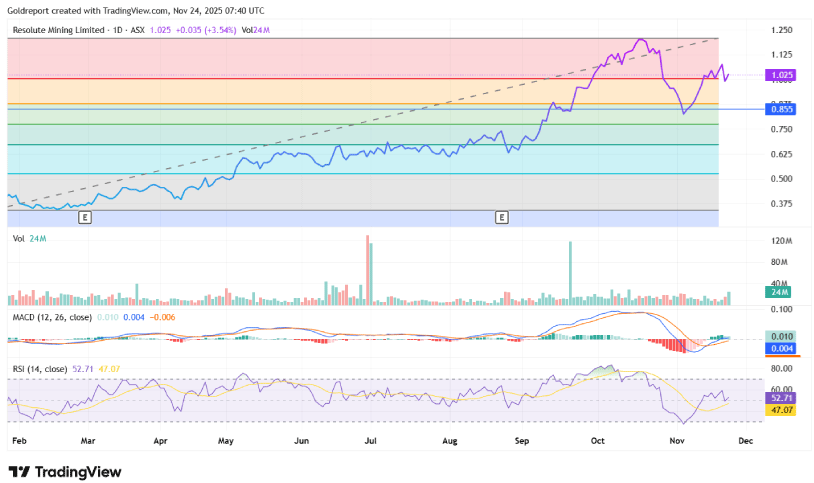Click the earnings E marker near March
This screenshot has height=483, width=814.
[x=85, y=216]
